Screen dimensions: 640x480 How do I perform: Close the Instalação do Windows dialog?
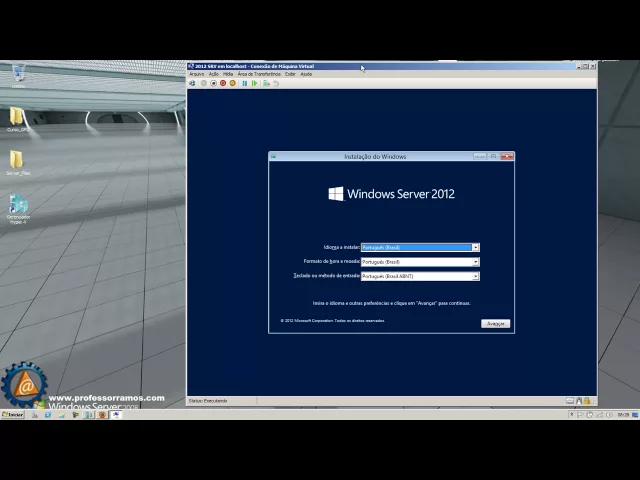[507, 156]
